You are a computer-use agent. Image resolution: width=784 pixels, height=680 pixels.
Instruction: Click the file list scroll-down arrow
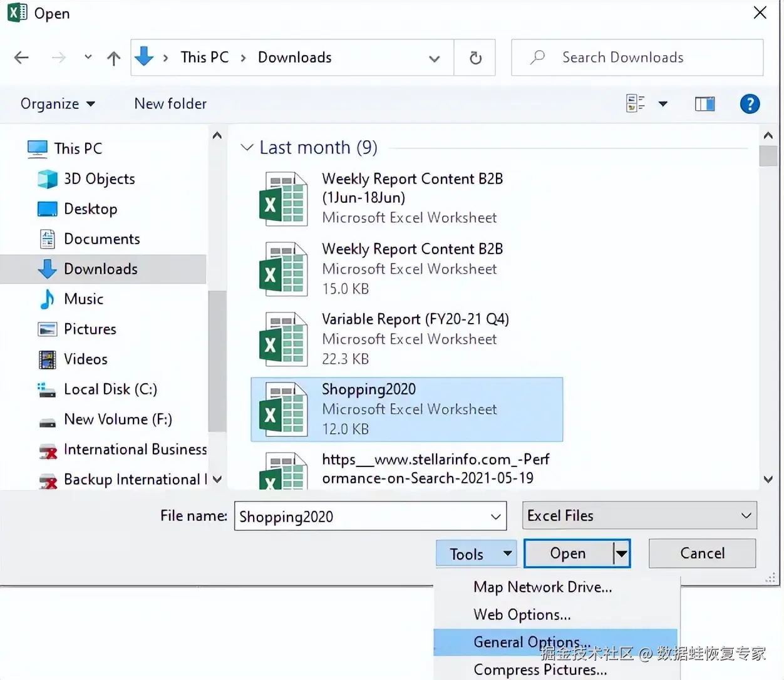768,480
